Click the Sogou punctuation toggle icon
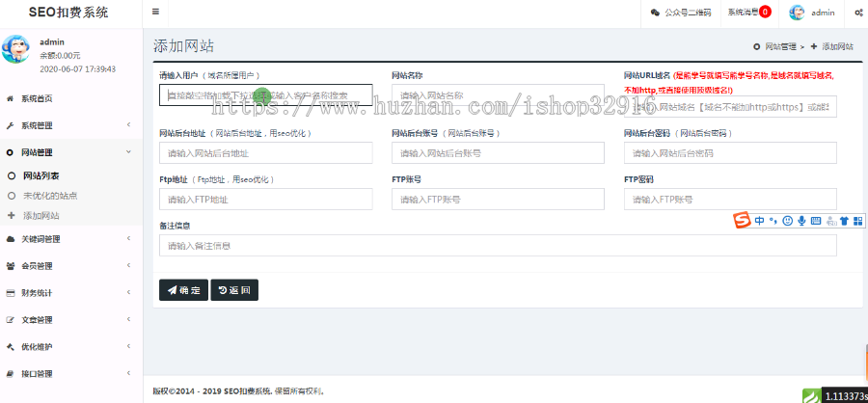Screen dimensions: 868x403 [x=773, y=221]
